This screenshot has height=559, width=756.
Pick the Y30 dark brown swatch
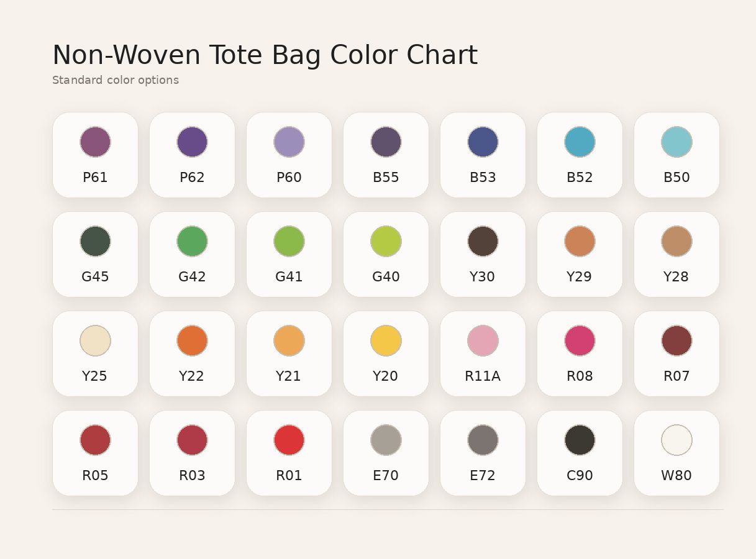pyautogui.click(x=483, y=241)
